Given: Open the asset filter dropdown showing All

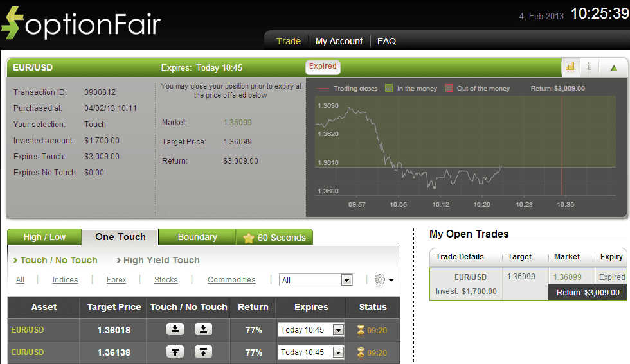Looking at the screenshot, I should [x=316, y=280].
